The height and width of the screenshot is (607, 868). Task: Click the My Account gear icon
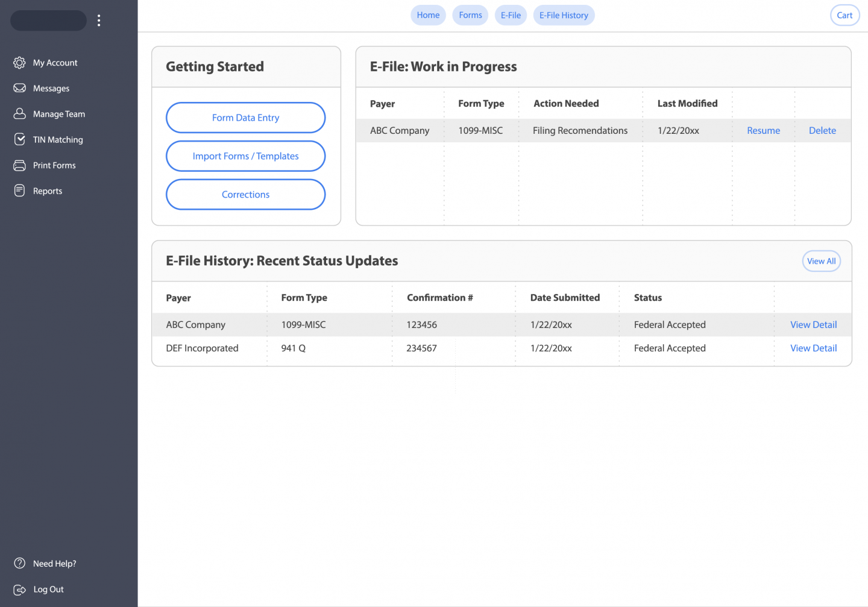tap(19, 63)
